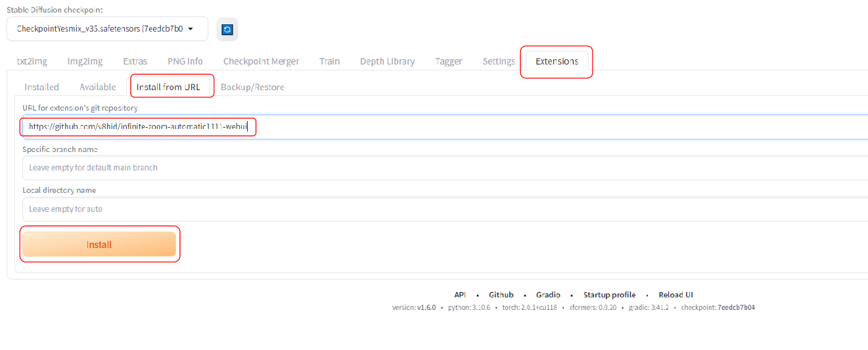Screen dimensions: 868x350
Task: Switch to the Train tab
Action: 329,61
